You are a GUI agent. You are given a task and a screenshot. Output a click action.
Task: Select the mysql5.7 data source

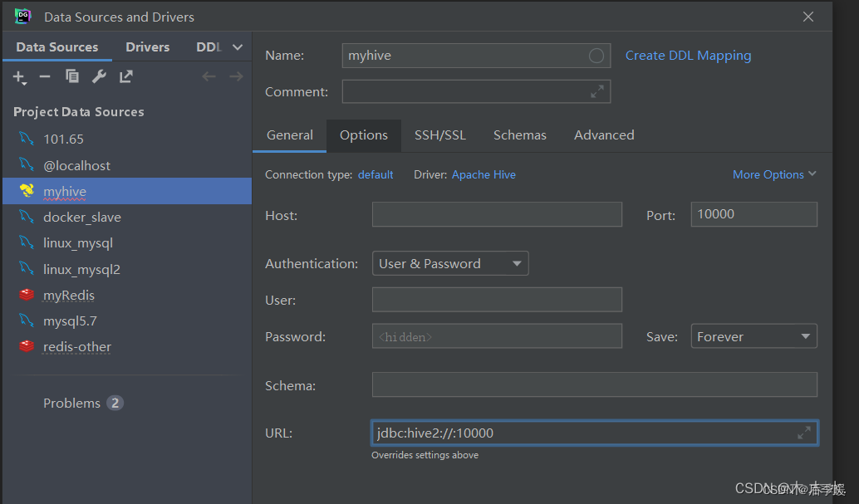pos(127,321)
